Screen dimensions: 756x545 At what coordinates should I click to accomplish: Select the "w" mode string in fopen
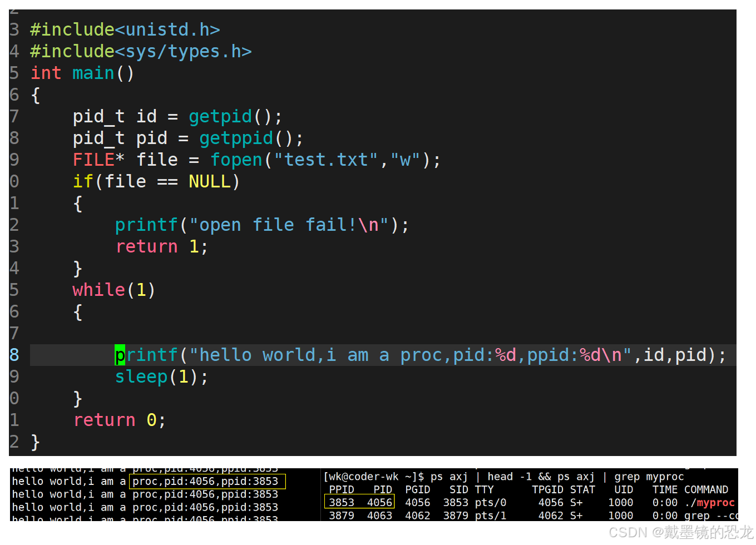(406, 160)
